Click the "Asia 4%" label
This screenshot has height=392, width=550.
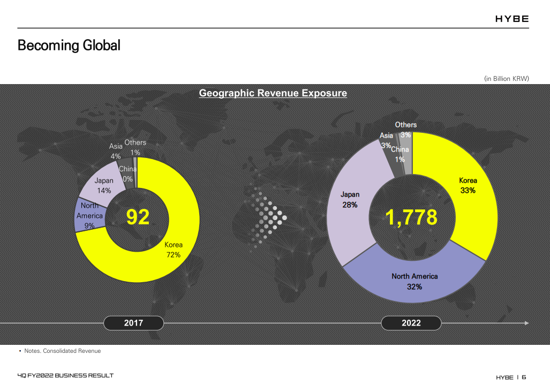pyautogui.click(x=116, y=151)
